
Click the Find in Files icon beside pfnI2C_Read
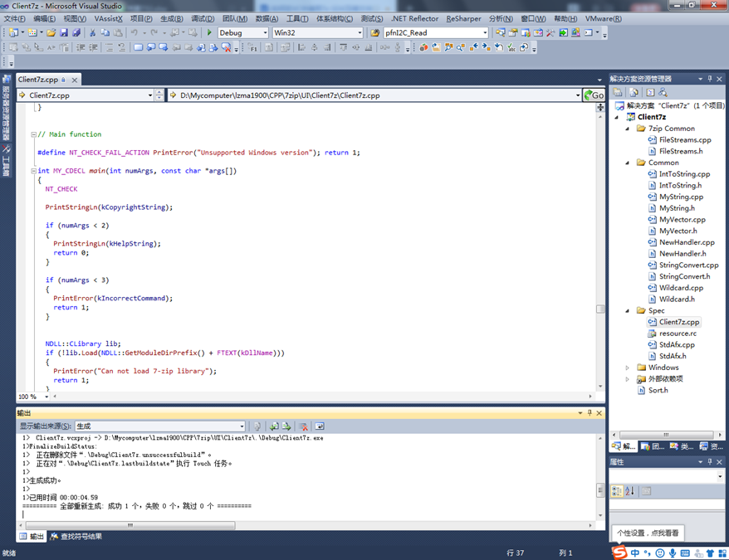click(374, 32)
